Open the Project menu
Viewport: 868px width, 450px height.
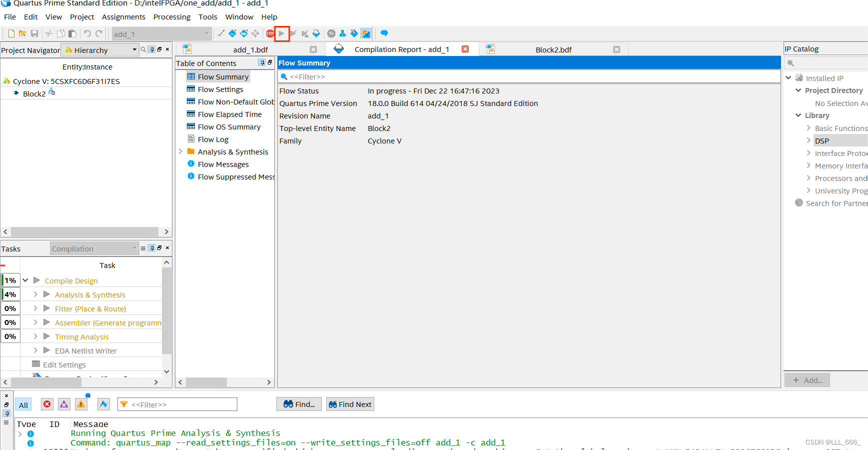point(82,17)
